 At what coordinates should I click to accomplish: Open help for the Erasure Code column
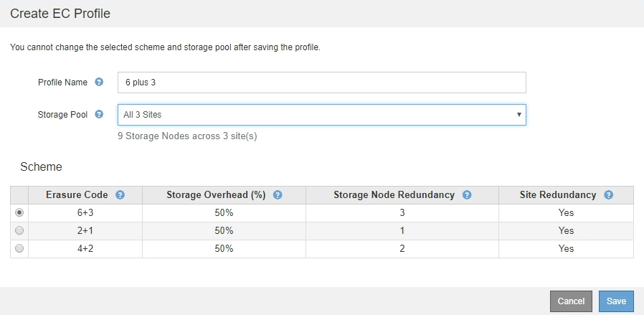tap(120, 195)
